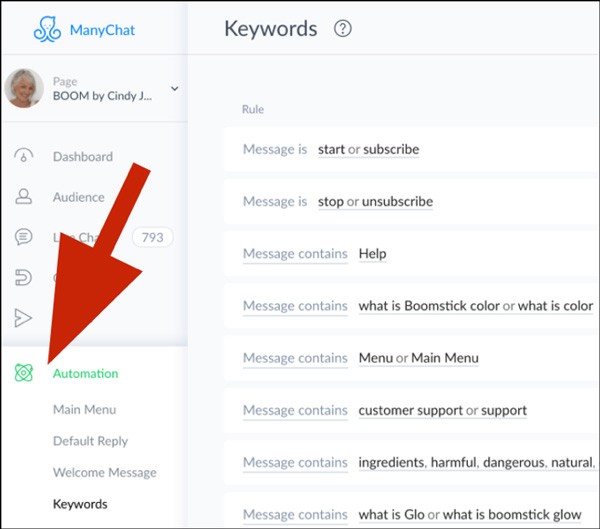Click the Rule column header
Image resolution: width=600 pixels, height=529 pixels.
[x=253, y=109]
